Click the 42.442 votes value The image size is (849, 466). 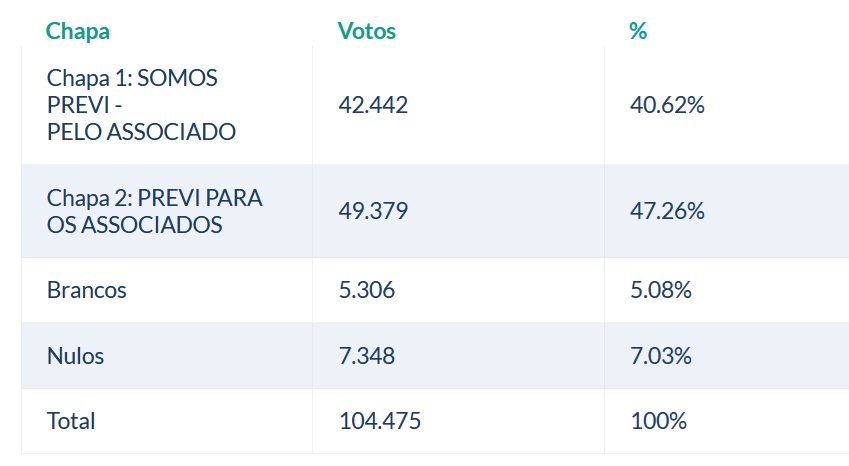(374, 105)
